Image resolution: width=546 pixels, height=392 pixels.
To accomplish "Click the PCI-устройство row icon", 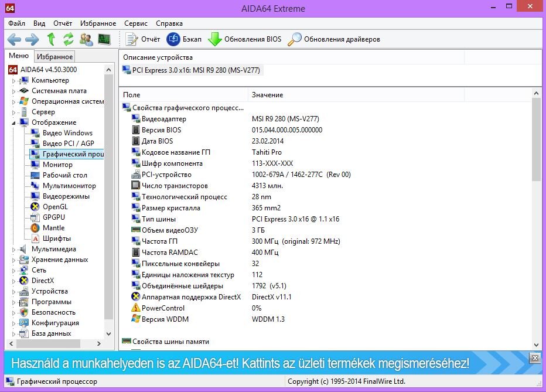I will pyautogui.click(x=136, y=175).
